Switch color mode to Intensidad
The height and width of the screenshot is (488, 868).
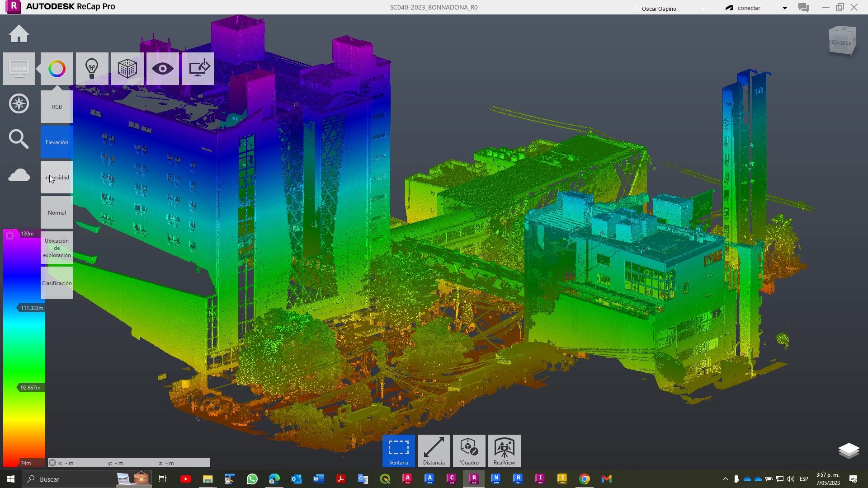coord(57,177)
